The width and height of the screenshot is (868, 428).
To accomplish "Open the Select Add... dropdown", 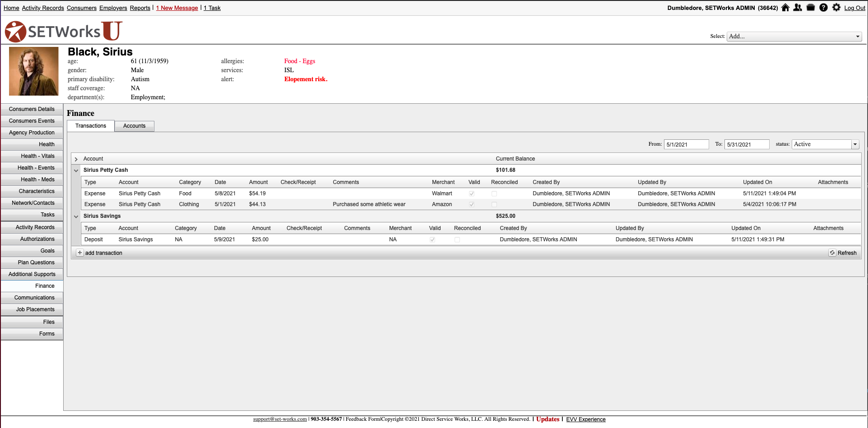I will pyautogui.click(x=794, y=37).
